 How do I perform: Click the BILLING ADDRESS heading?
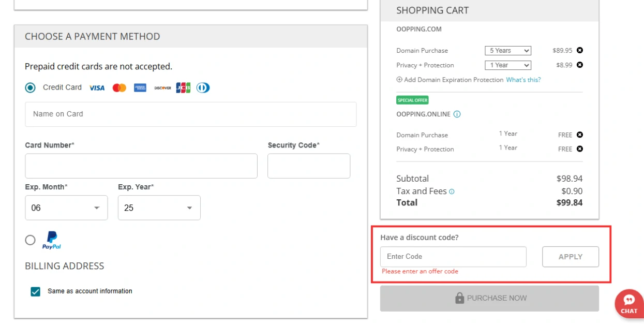tap(65, 266)
